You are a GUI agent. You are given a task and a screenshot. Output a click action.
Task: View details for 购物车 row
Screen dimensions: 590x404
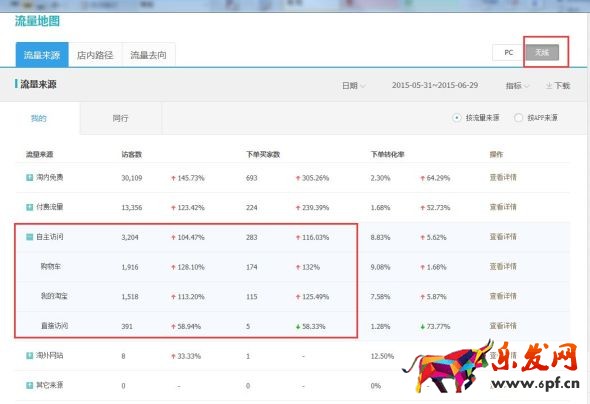503,266
